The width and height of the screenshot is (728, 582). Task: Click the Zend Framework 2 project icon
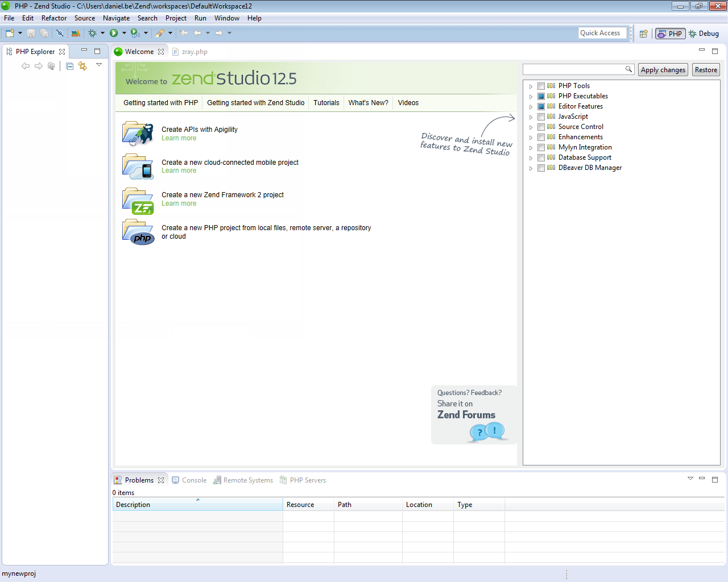click(x=138, y=201)
